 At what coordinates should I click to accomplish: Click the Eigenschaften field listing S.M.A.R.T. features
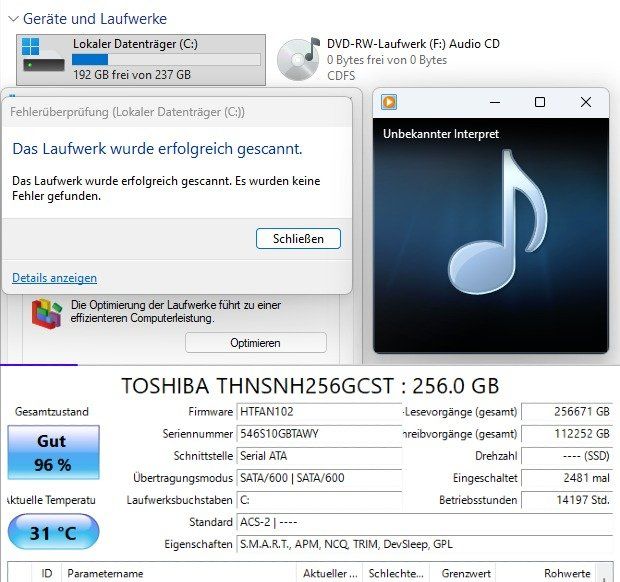click(425, 544)
